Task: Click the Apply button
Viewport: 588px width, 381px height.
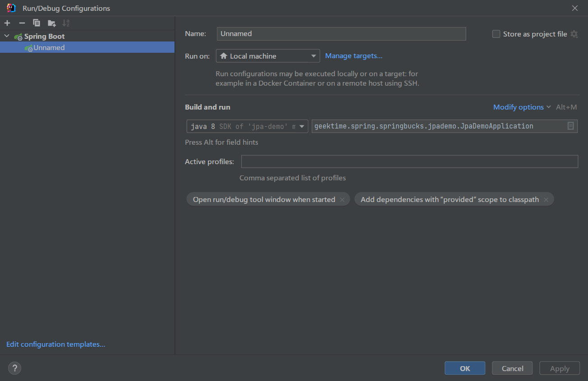Action: tap(560, 368)
